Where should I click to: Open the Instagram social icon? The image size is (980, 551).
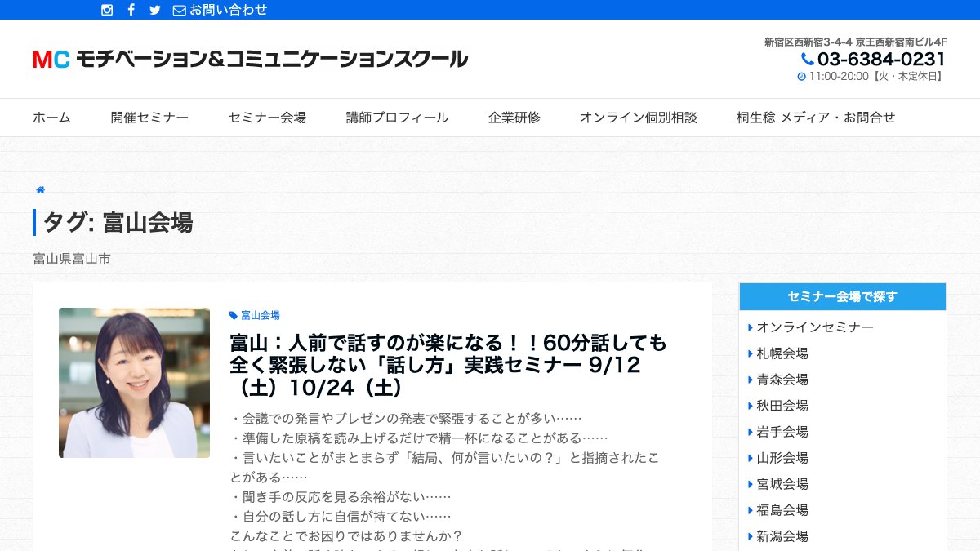(107, 10)
